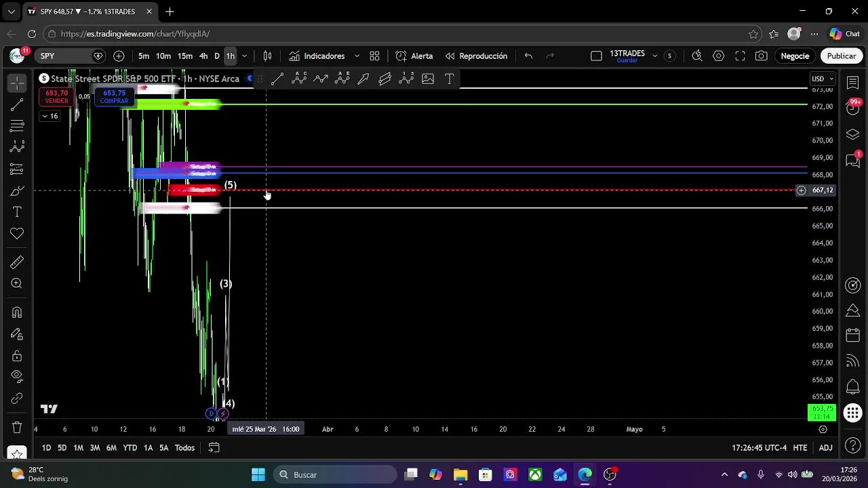
Task: Open the USD currency dropdown
Action: tap(823, 79)
